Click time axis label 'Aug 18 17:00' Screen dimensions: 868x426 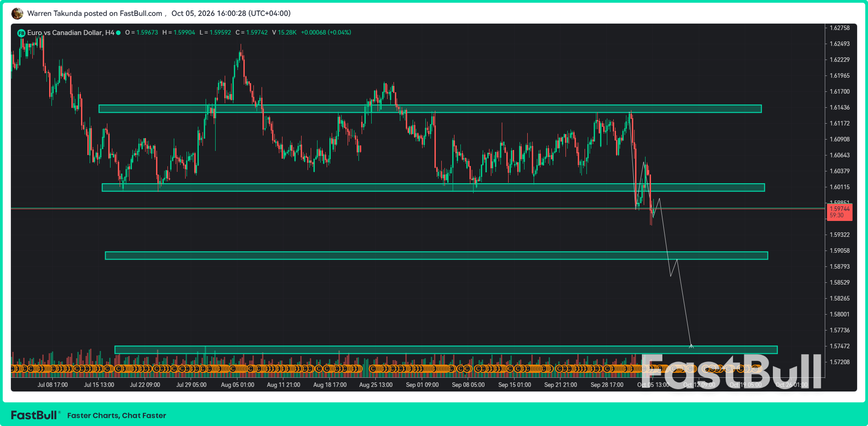coord(330,385)
